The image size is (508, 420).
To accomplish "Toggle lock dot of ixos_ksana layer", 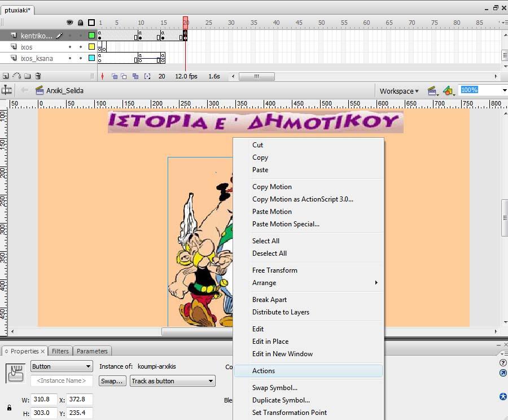I will point(81,58).
